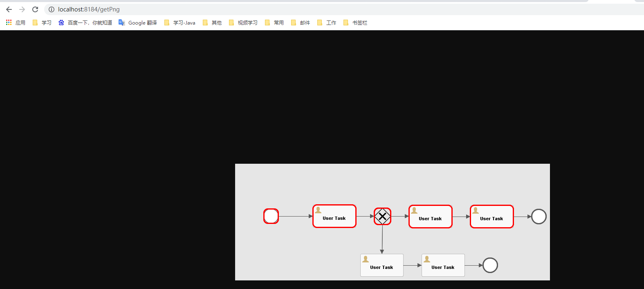Select the second User Task in bottom row
644x289 pixels.
click(443, 265)
